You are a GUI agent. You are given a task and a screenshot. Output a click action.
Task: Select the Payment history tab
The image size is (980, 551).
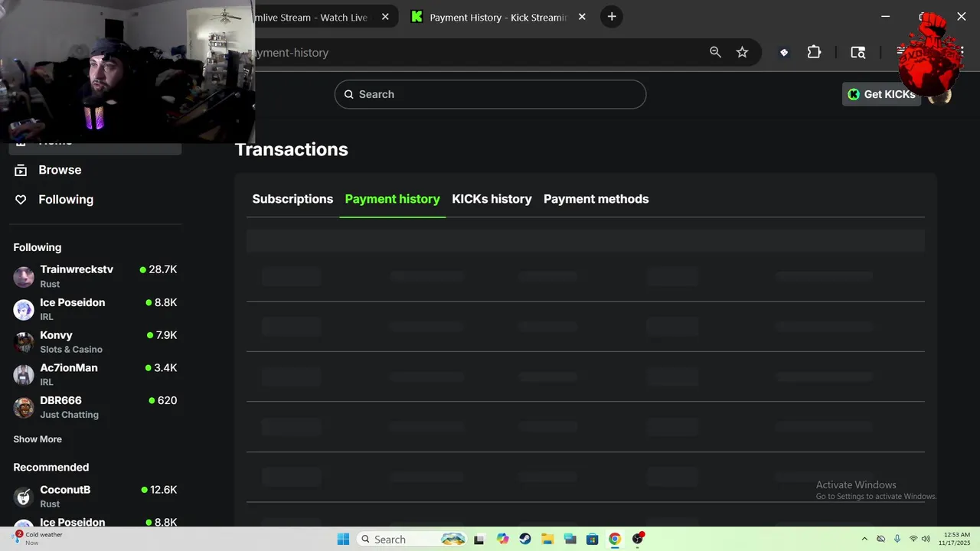coord(392,199)
